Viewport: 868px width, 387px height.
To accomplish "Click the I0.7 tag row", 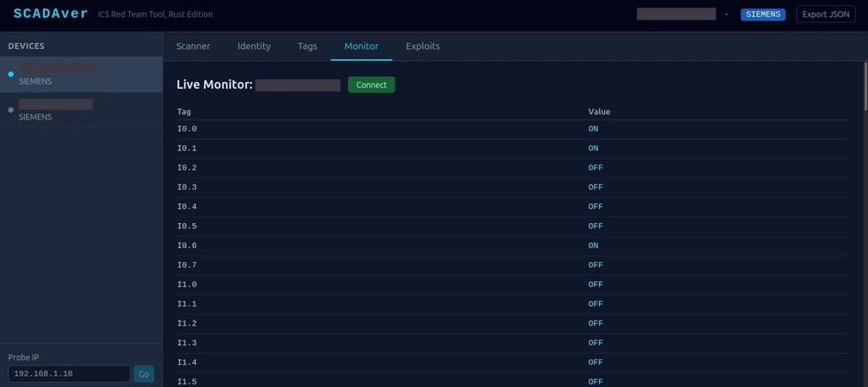I will click(513, 265).
